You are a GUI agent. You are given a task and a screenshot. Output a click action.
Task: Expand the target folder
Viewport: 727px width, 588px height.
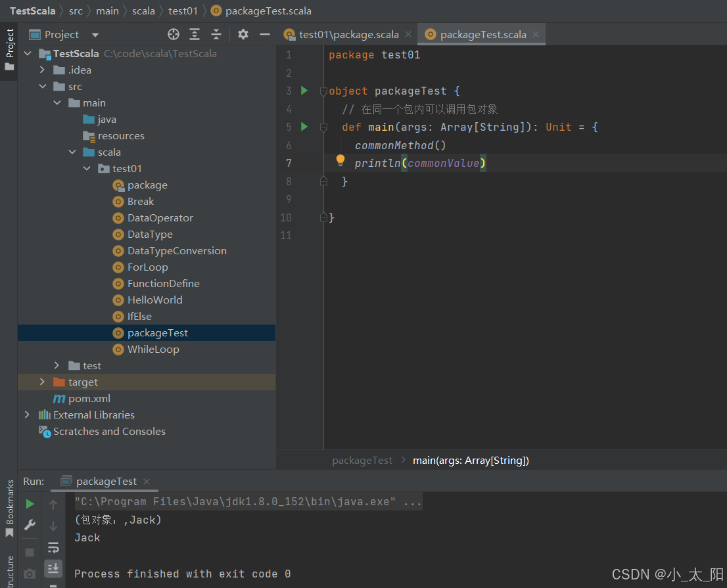coord(42,382)
